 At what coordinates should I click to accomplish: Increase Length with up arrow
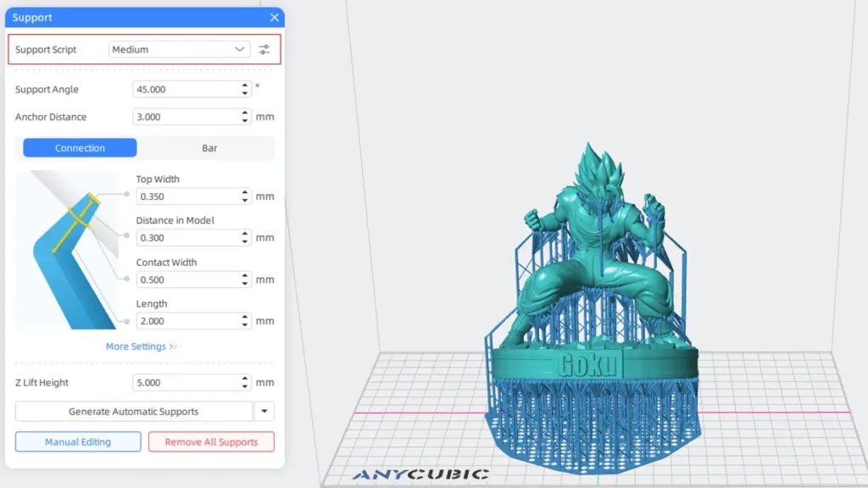245,317
